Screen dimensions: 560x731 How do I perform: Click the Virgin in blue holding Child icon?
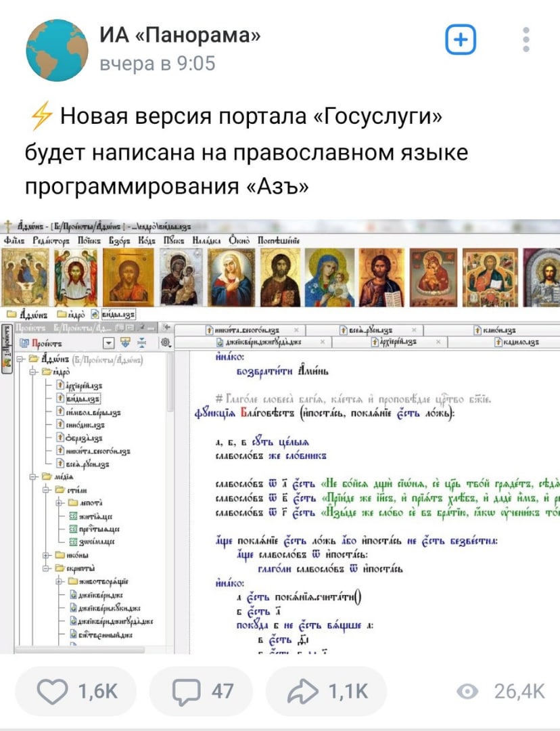coord(330,277)
